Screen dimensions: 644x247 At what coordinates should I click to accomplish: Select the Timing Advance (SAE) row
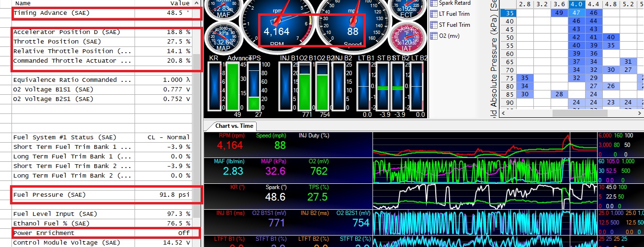[101, 13]
